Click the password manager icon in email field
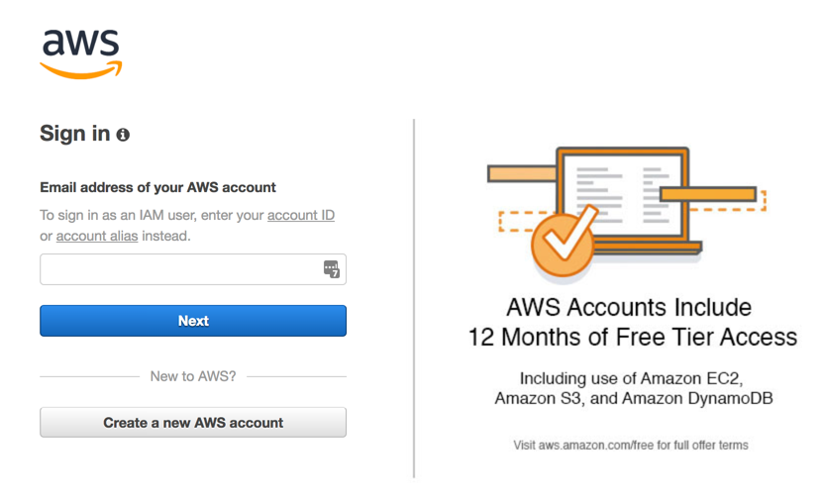This screenshot has height=504, width=822. tap(332, 269)
